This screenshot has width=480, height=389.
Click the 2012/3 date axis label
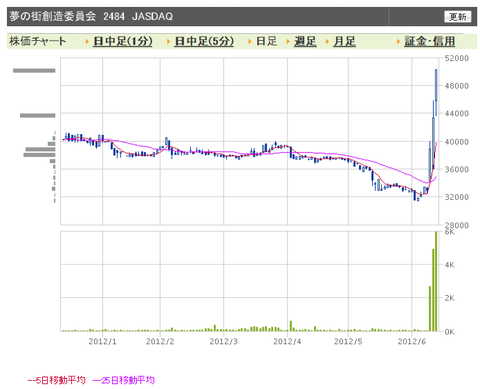tap(224, 341)
